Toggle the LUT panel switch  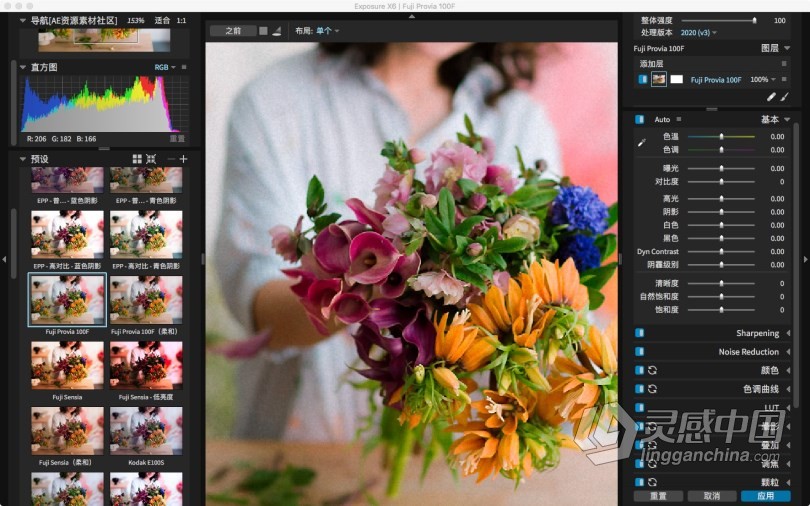pos(640,407)
